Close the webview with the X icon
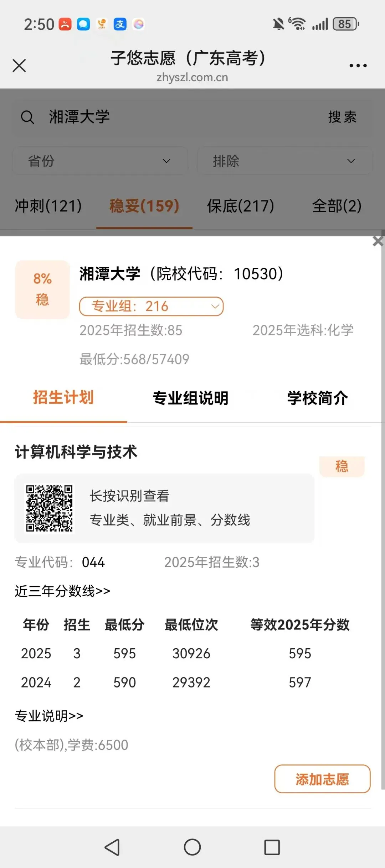Image resolution: width=385 pixels, height=868 pixels. (x=19, y=66)
